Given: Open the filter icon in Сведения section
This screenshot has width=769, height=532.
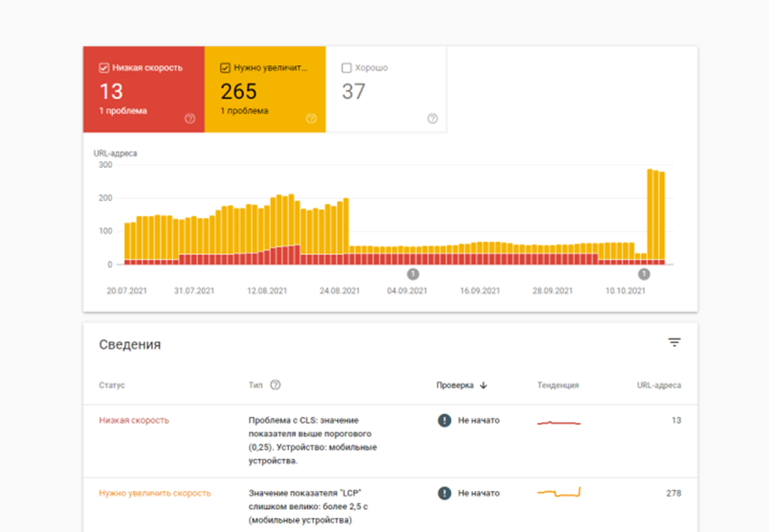Looking at the screenshot, I should [x=674, y=343].
